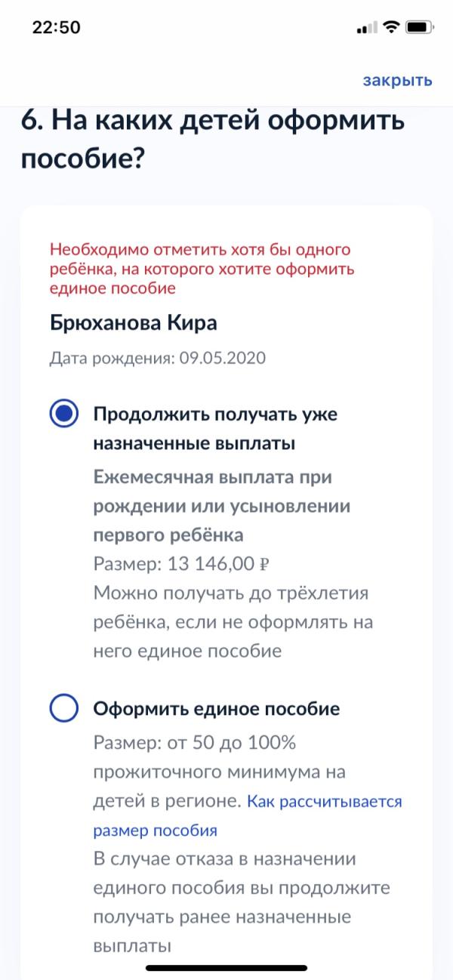Screen dimensions: 453x980
Task: Tap the 22:50 clock in the status bar
Action: 56,27
